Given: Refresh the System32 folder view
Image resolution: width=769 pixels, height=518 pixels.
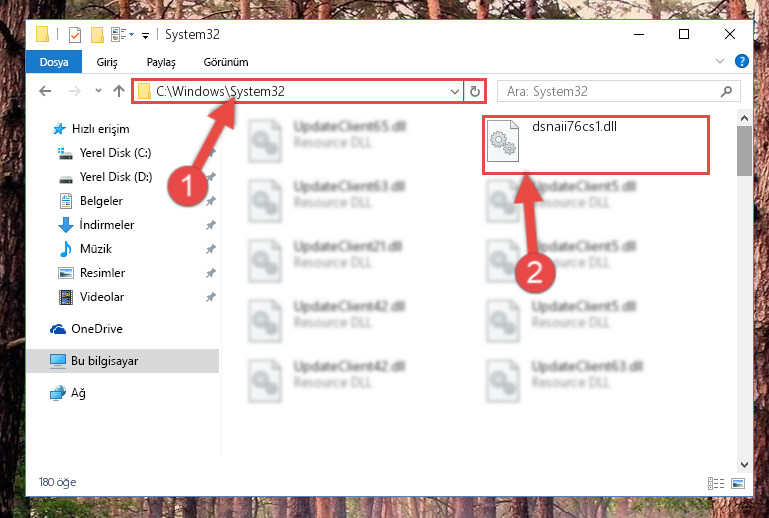Looking at the screenshot, I should 474,91.
